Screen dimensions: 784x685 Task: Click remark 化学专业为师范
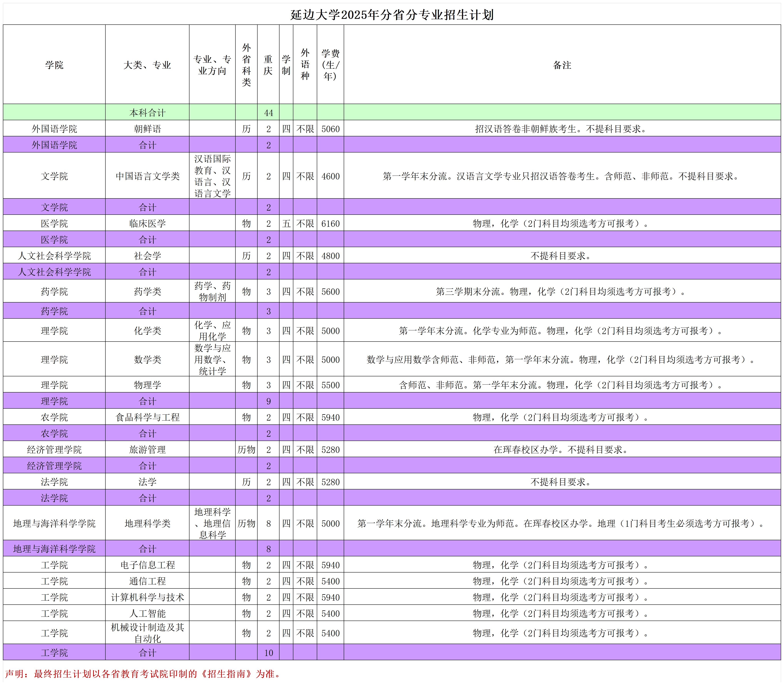562,330
